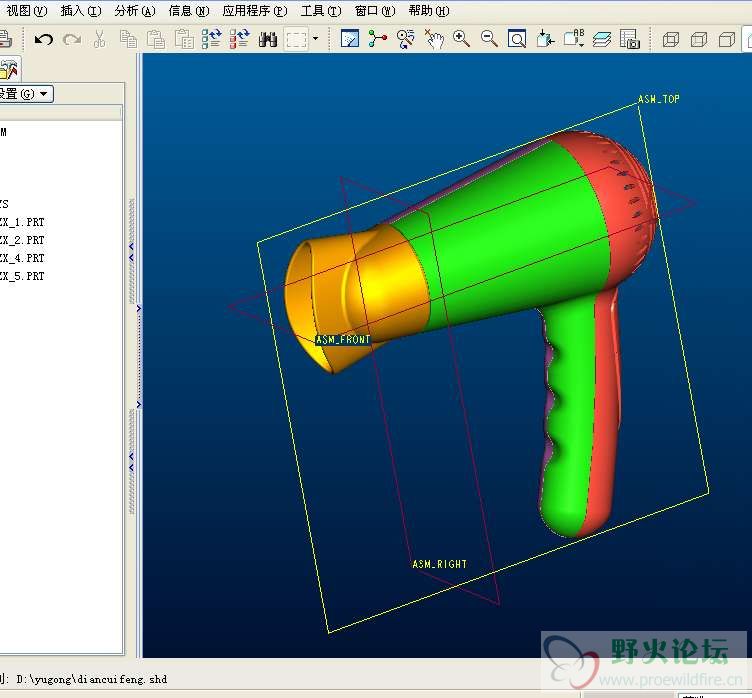Click the Cut scissors icon
This screenshot has width=752, height=698.
99,39
